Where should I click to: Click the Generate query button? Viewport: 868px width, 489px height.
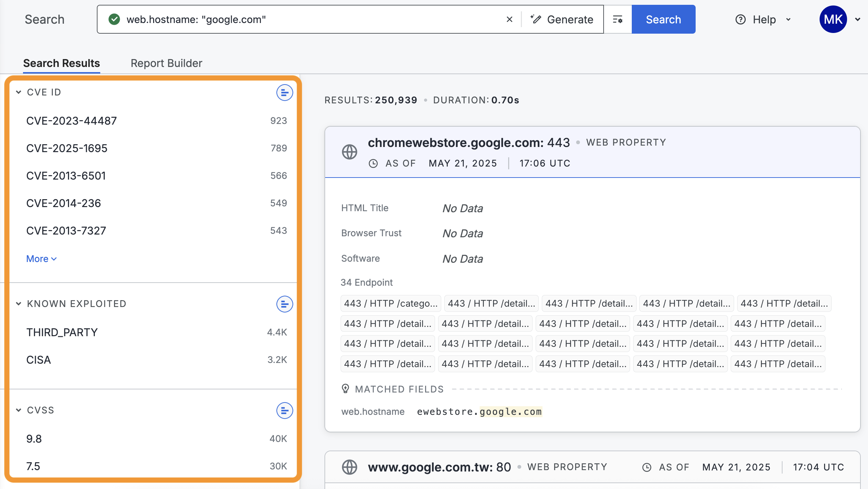point(562,20)
